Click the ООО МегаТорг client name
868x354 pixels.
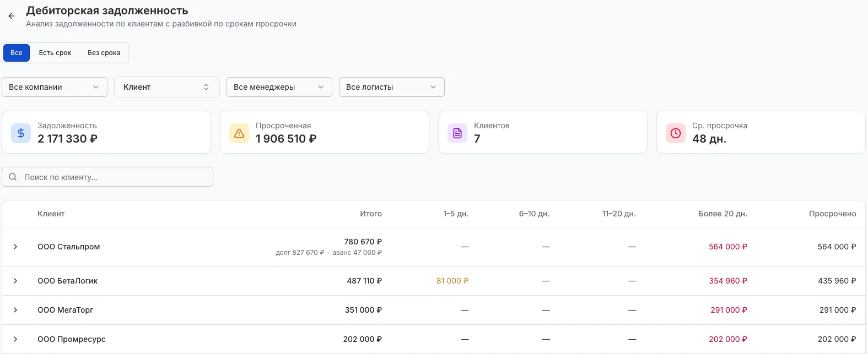66,310
